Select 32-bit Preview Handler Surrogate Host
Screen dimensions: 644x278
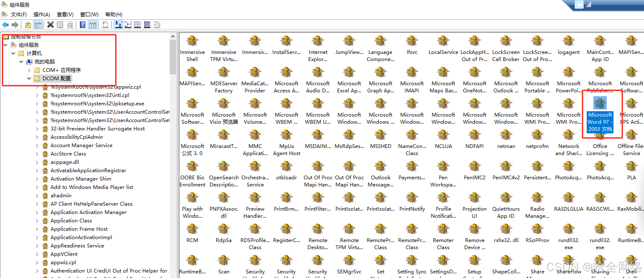97,129
